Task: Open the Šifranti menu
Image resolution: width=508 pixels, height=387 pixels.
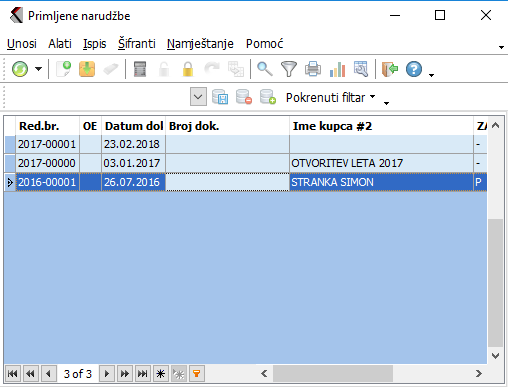Action: [137, 44]
